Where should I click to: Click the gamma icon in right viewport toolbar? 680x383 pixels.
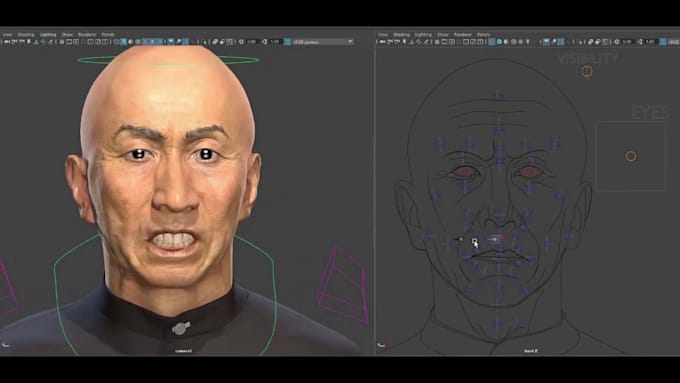640,42
